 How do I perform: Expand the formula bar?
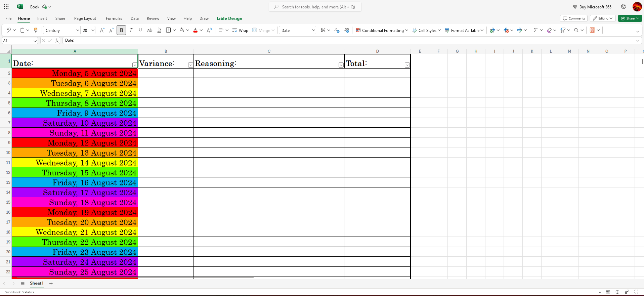tap(638, 41)
